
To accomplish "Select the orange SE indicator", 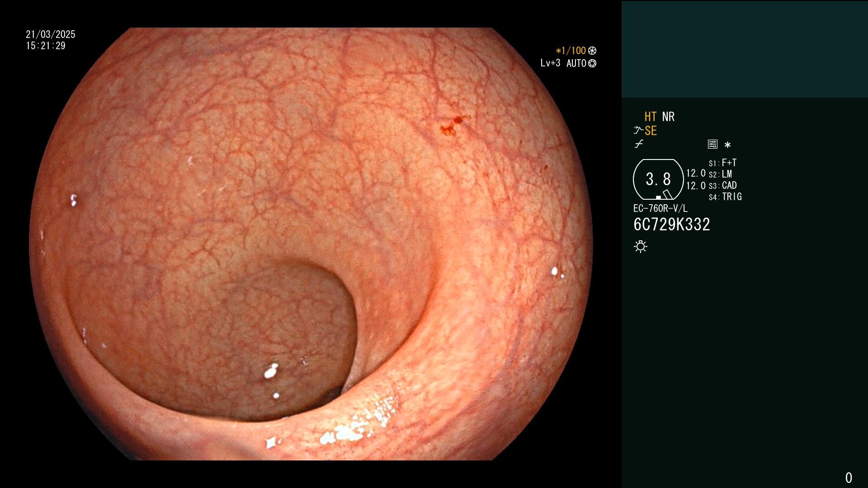I will pyautogui.click(x=651, y=131).
